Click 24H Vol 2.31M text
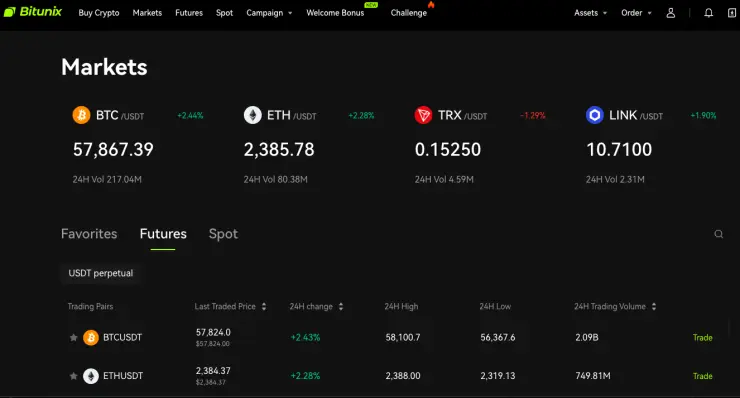 click(615, 179)
